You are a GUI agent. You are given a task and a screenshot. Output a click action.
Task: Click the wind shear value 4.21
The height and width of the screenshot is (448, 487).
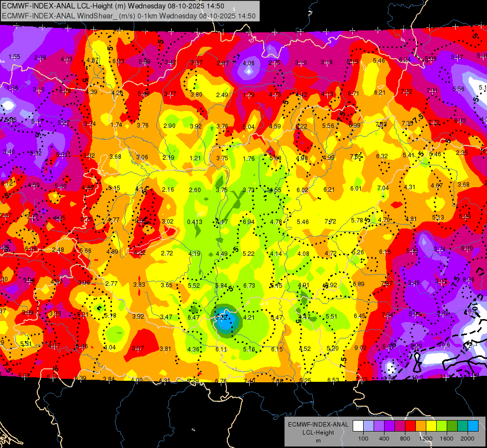click(x=249, y=318)
